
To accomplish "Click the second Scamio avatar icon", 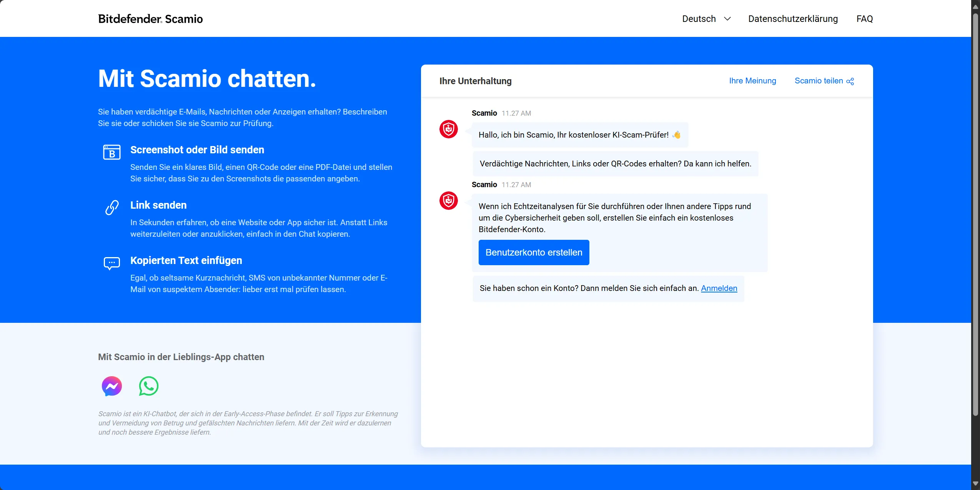I will (448, 201).
